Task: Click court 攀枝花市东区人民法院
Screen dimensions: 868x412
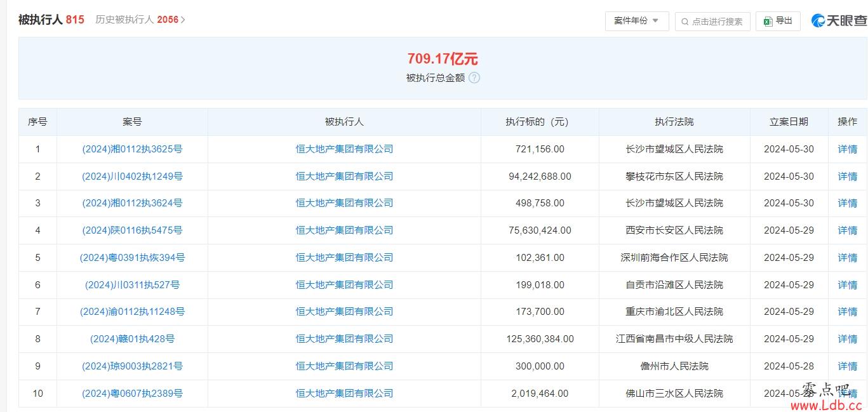Action: [x=674, y=176]
